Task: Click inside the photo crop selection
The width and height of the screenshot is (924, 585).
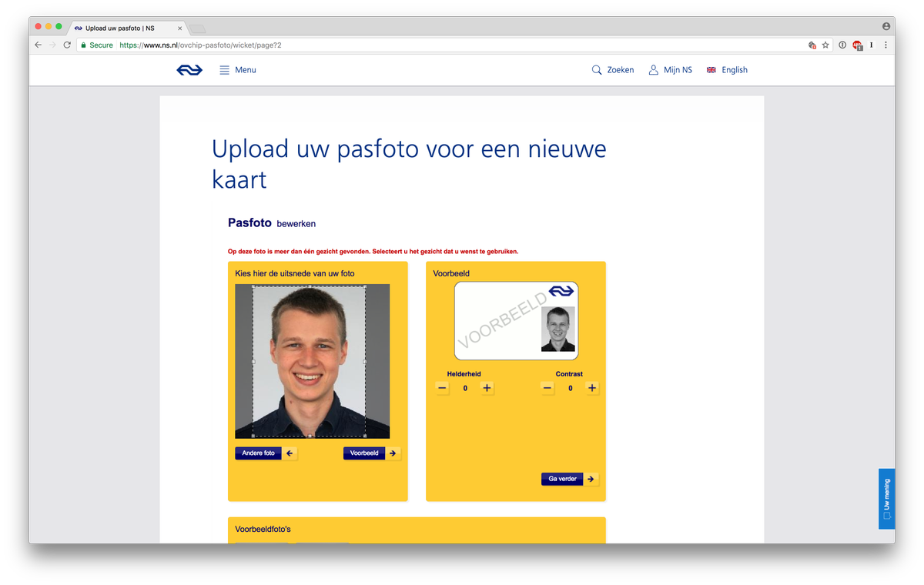Action: pyautogui.click(x=309, y=361)
